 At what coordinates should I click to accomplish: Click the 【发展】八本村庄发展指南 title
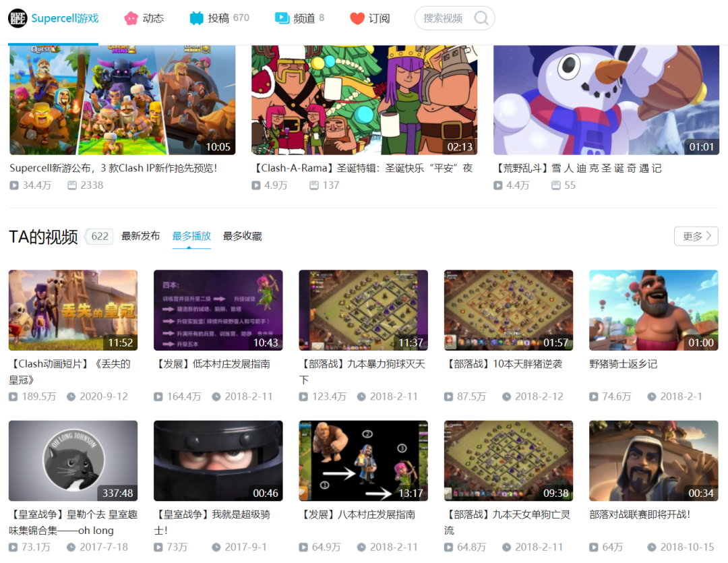357,514
